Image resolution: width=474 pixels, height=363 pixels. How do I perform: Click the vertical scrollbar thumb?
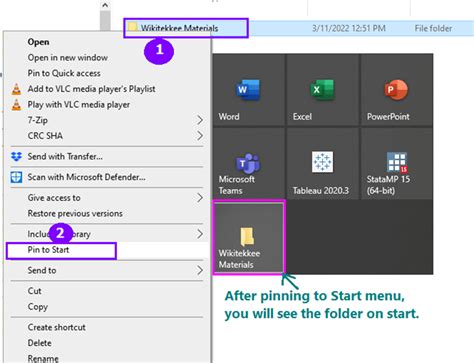tap(105, 21)
